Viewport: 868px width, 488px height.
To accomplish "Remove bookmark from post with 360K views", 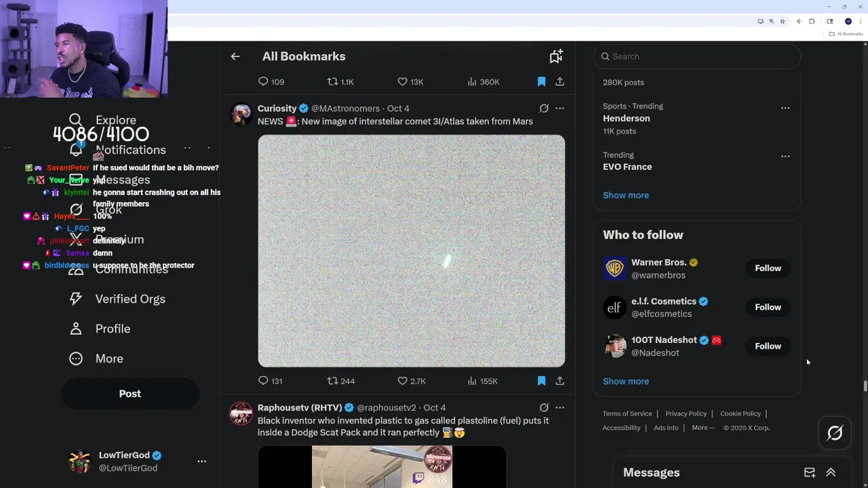I will pos(541,82).
